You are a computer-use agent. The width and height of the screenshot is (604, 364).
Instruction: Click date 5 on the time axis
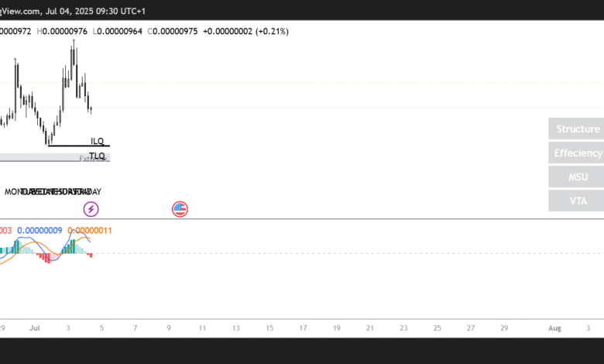[x=101, y=328]
